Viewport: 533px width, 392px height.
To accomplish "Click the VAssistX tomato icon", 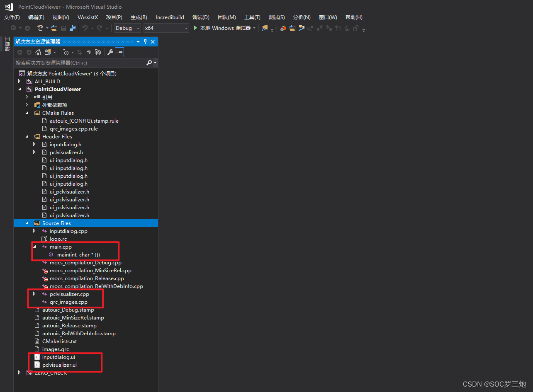I will [x=283, y=28].
